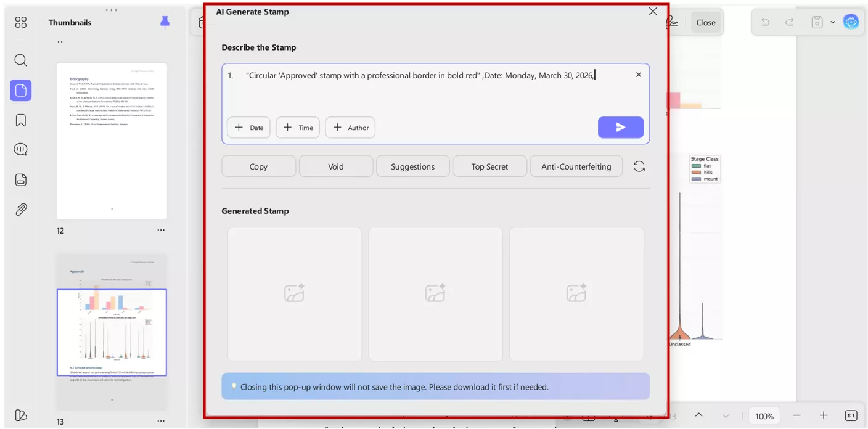Pin the Thumbnails panel
The image size is (868, 429).
point(165,22)
